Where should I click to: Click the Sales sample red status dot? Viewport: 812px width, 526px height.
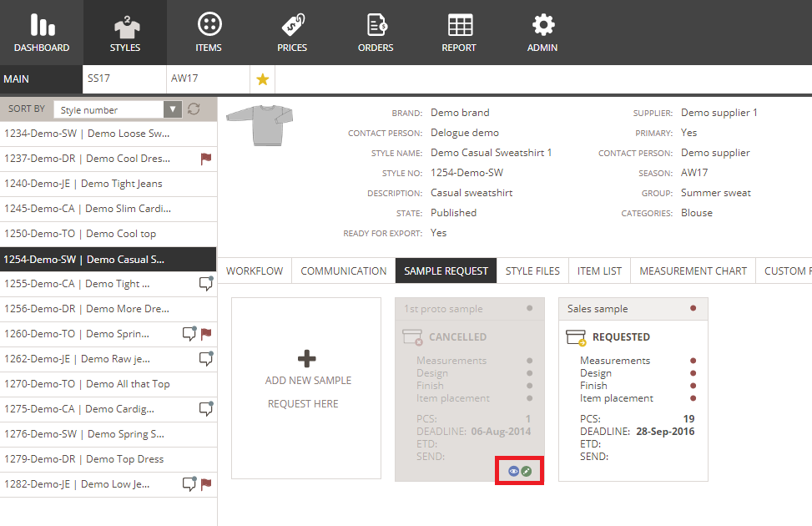[693, 309]
